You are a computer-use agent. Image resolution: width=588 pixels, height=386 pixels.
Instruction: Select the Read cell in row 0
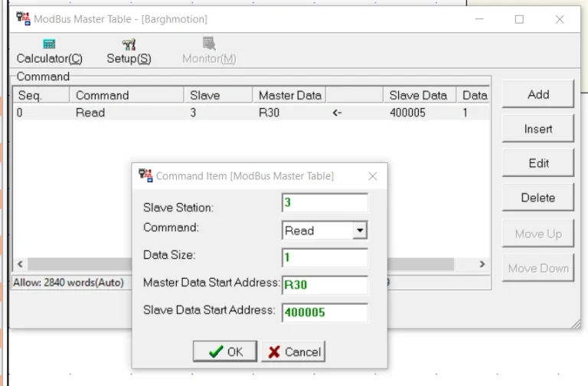(90, 113)
